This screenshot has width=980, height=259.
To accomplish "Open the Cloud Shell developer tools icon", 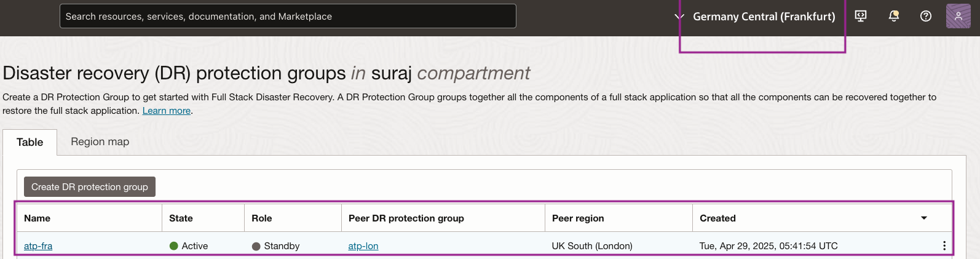I will click(861, 16).
